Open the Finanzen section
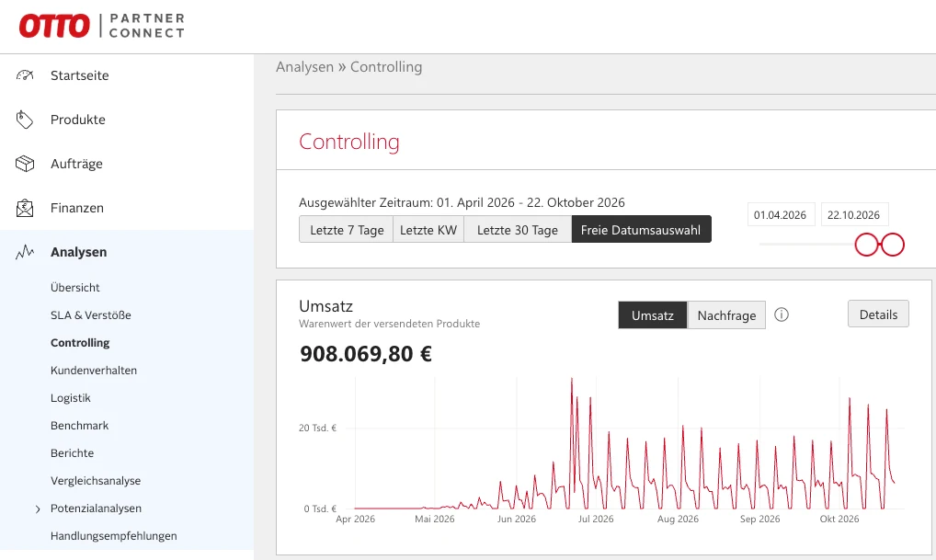 (x=77, y=208)
